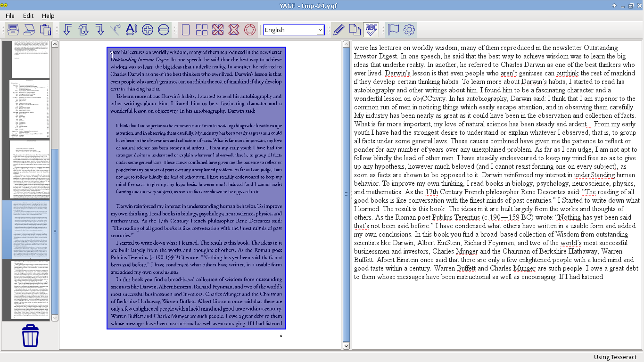This screenshot has width=644, height=362.
Task: Open the recognition language dropdown showing English
Action: point(294,30)
